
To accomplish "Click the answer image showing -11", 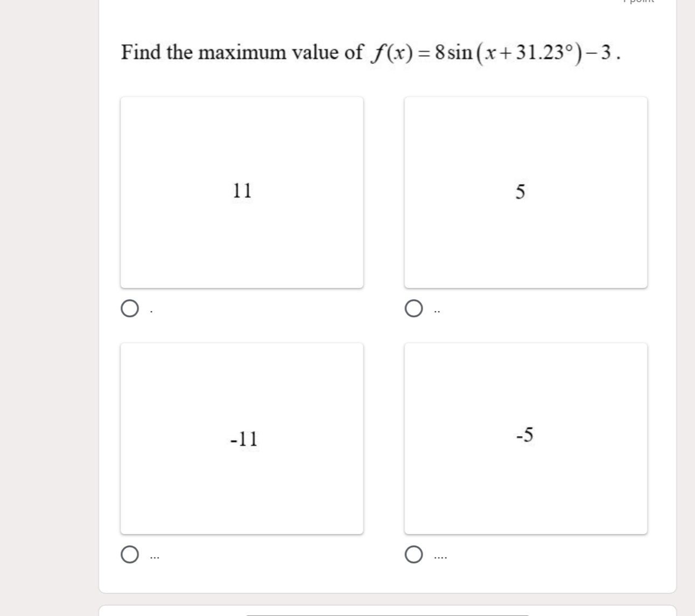I will [242, 439].
